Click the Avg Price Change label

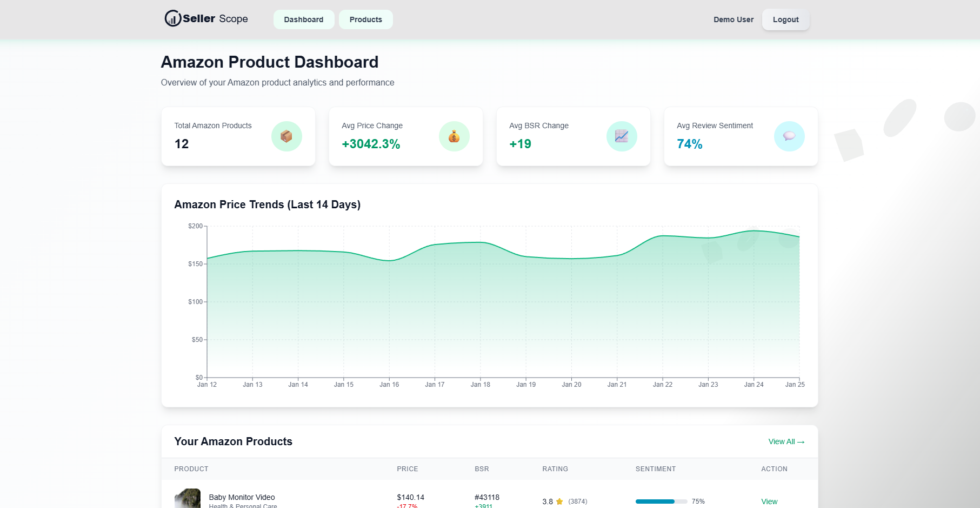pos(372,126)
